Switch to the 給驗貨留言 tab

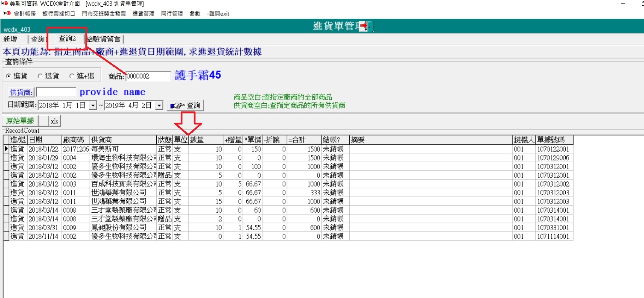pos(104,39)
